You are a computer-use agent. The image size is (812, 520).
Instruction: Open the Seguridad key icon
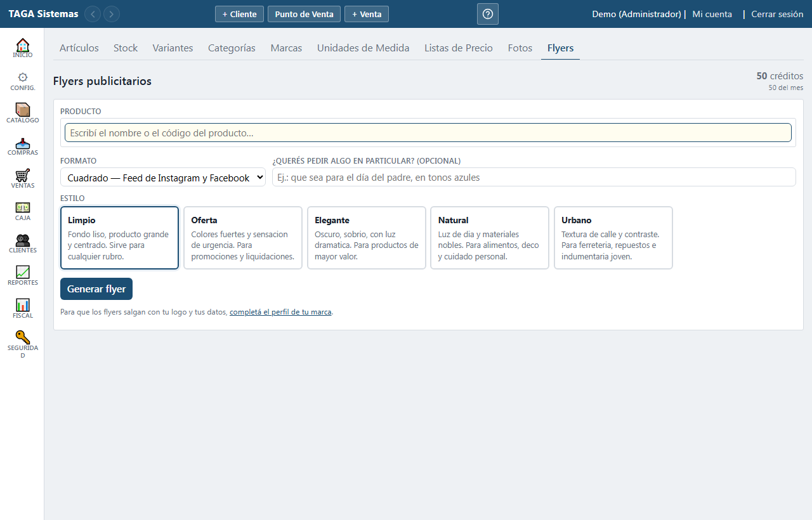22,337
